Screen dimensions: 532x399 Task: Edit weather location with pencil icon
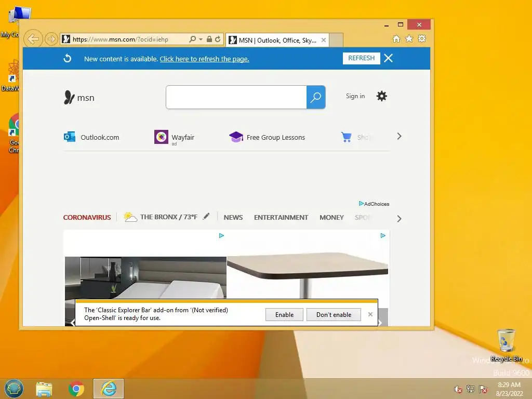click(x=206, y=216)
